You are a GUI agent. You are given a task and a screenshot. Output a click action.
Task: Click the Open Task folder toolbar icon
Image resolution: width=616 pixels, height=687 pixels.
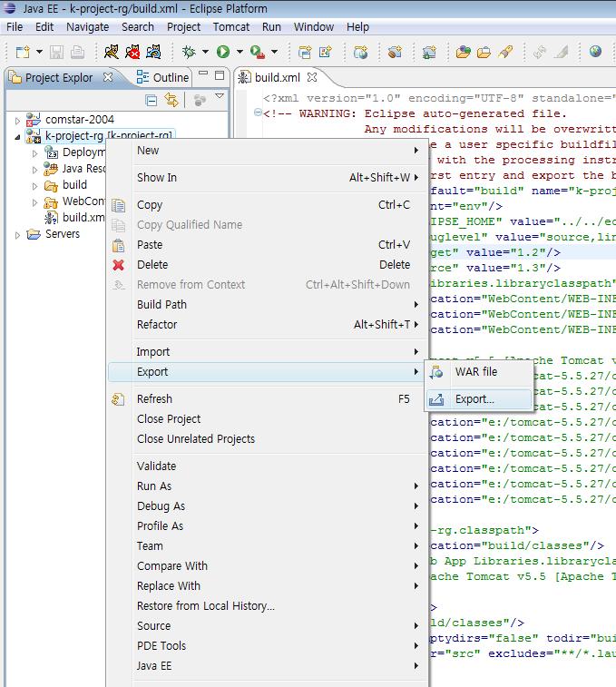coord(484,52)
